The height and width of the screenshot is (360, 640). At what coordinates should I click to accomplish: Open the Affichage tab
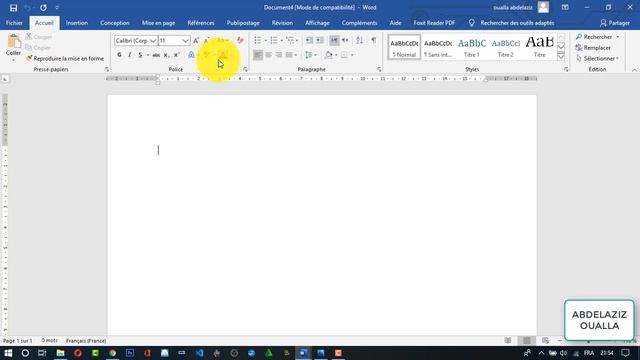[317, 23]
